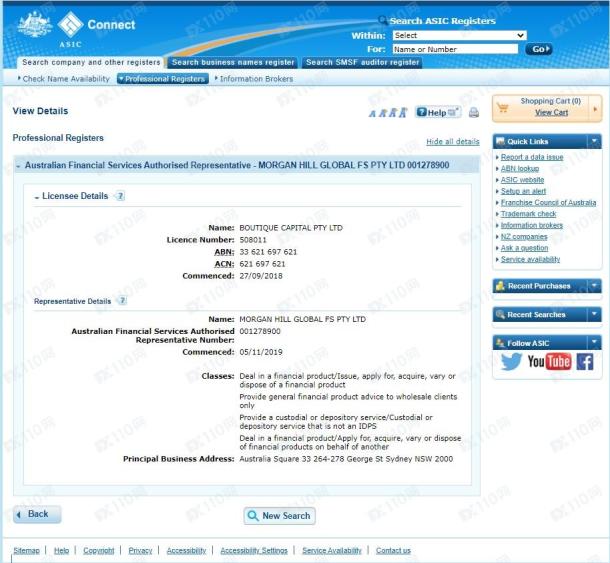
Task: Open Sitemap footer link
Action: [x=26, y=551]
